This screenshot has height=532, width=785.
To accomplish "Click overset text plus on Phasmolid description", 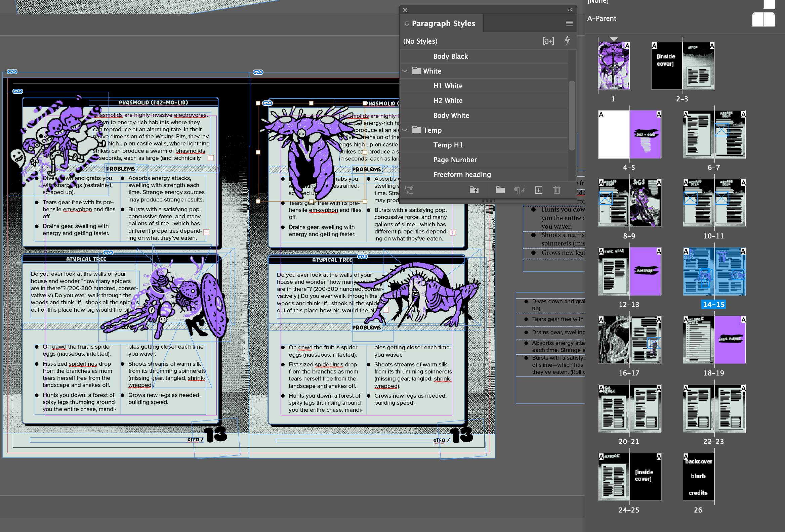I will [211, 158].
